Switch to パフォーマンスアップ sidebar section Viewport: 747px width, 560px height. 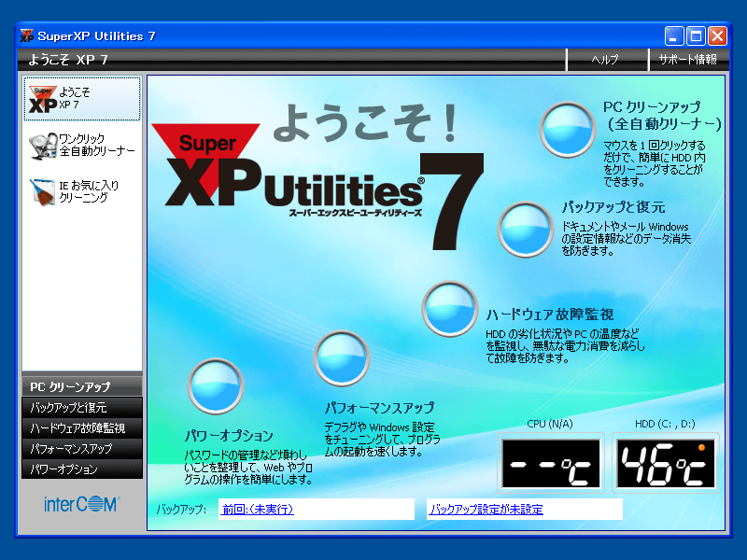click(82, 449)
